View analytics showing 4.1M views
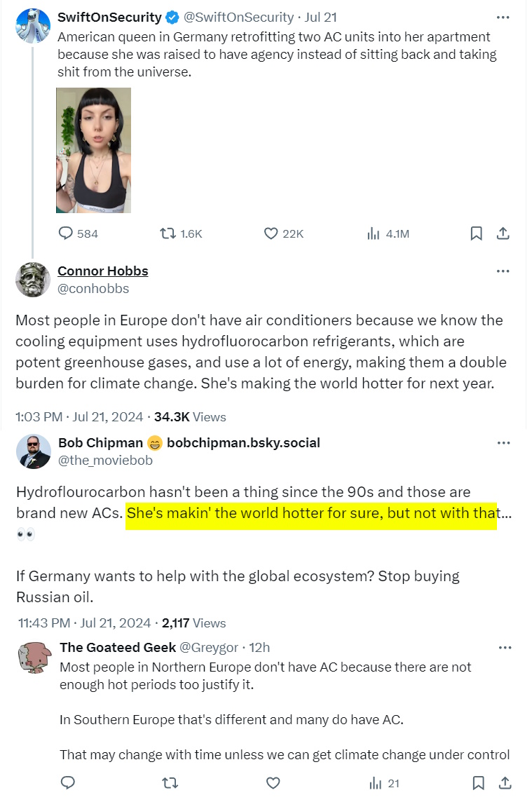532x802 pixels. (374, 233)
